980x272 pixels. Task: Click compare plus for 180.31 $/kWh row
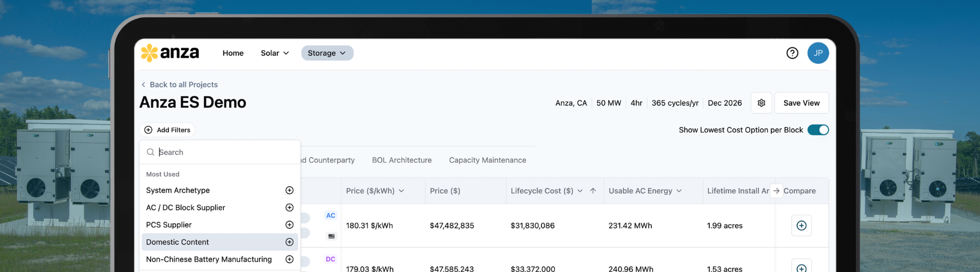tap(801, 225)
